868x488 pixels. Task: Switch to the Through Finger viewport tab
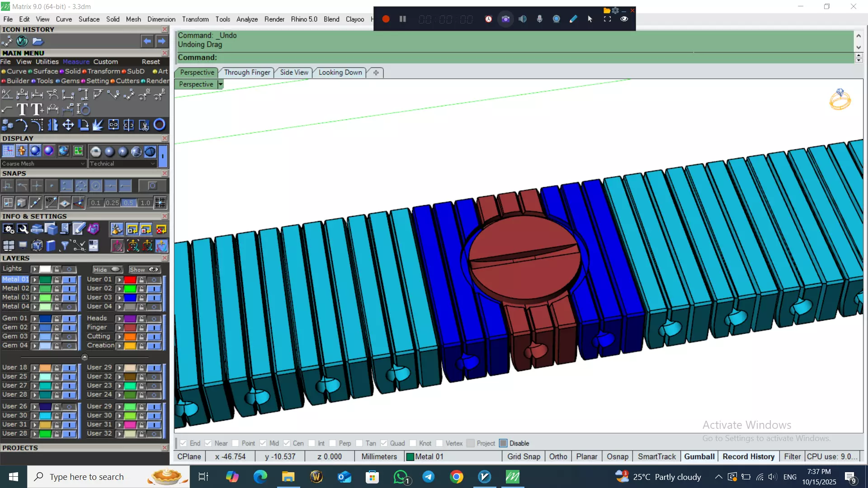coord(247,72)
